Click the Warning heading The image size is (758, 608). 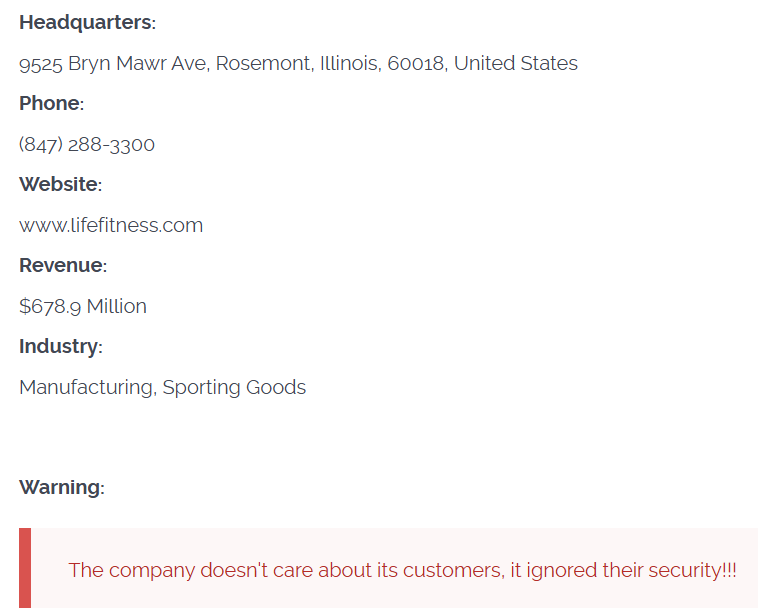[x=61, y=487]
